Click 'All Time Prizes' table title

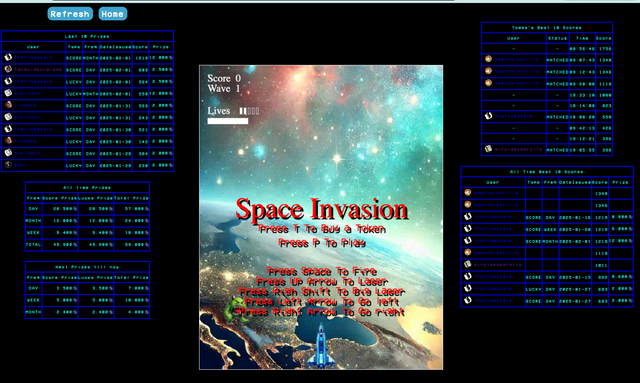click(x=87, y=188)
